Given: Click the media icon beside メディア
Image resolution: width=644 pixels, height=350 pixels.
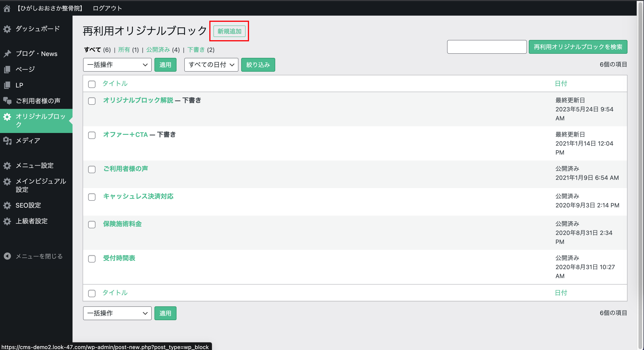Looking at the screenshot, I should point(7,141).
